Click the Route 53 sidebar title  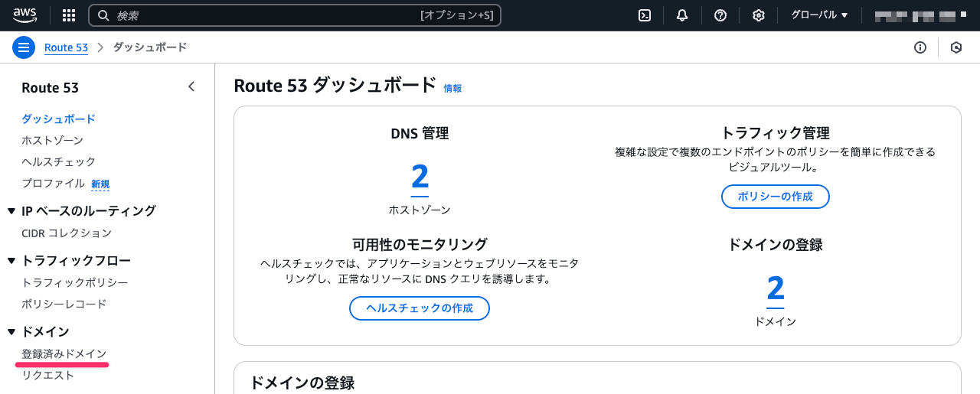point(51,87)
